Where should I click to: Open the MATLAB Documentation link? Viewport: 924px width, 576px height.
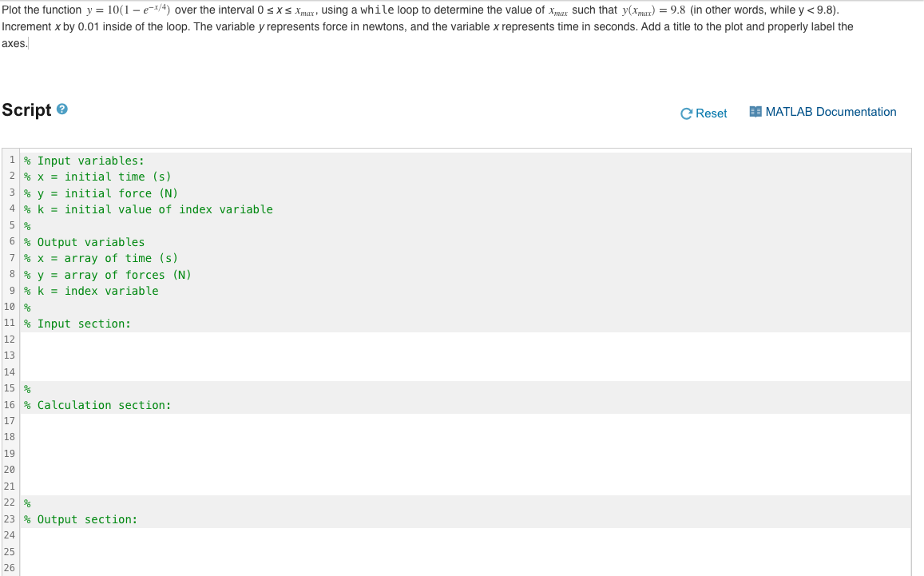click(x=831, y=111)
